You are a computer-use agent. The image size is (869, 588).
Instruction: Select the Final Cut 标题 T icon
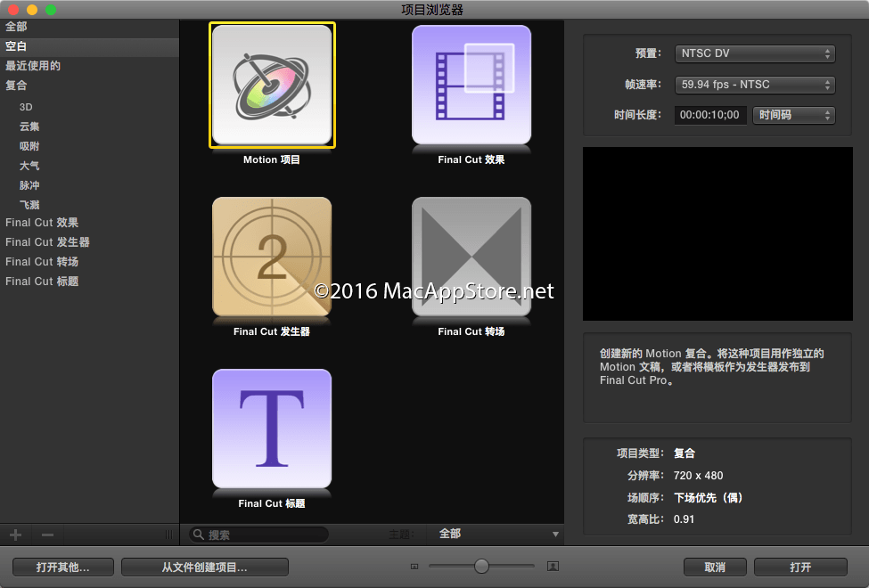pyautogui.click(x=272, y=429)
